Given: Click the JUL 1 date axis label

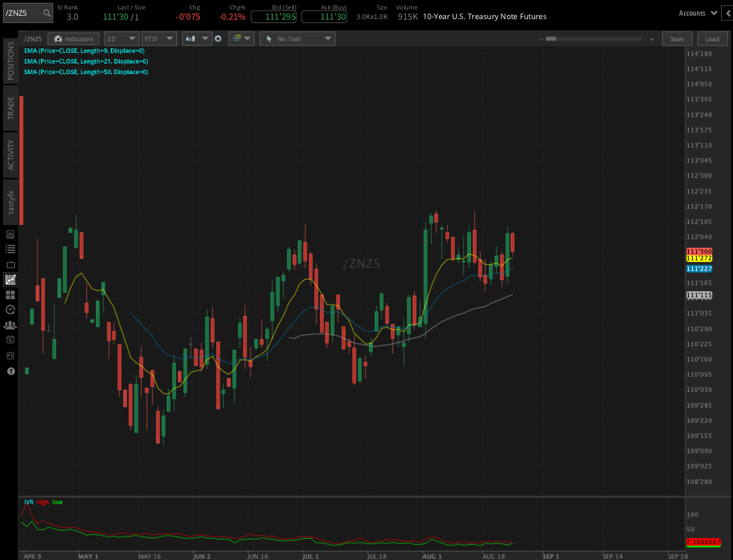Looking at the screenshot, I should (310, 557).
